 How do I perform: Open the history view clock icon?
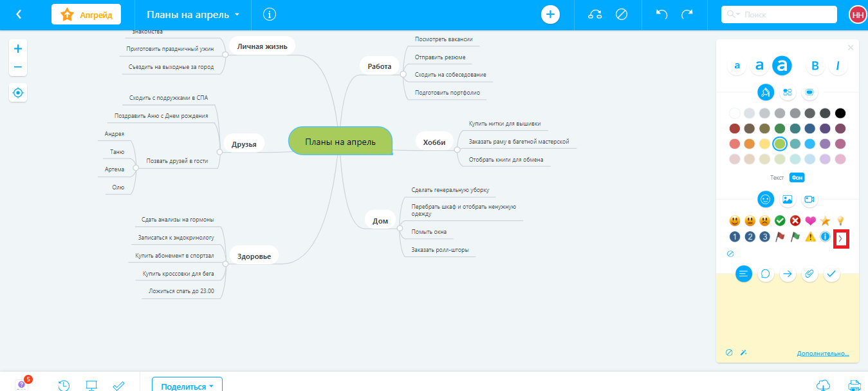pyautogui.click(x=64, y=385)
